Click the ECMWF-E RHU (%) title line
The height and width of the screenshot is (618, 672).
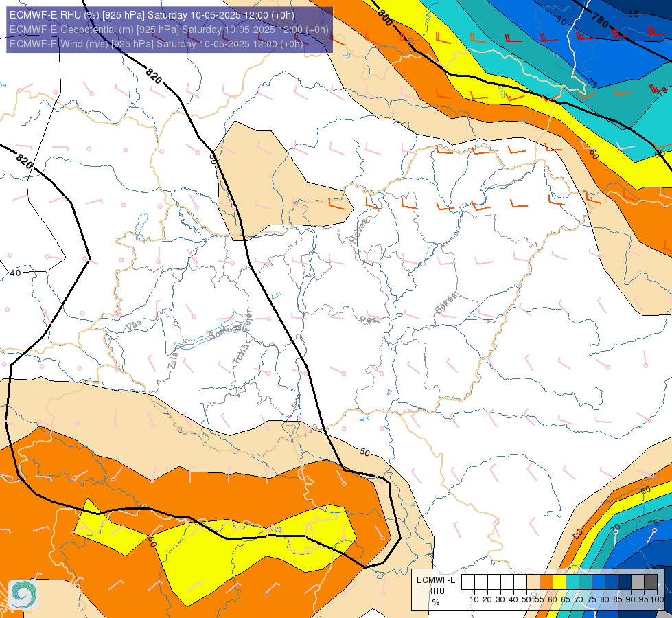pos(152,15)
